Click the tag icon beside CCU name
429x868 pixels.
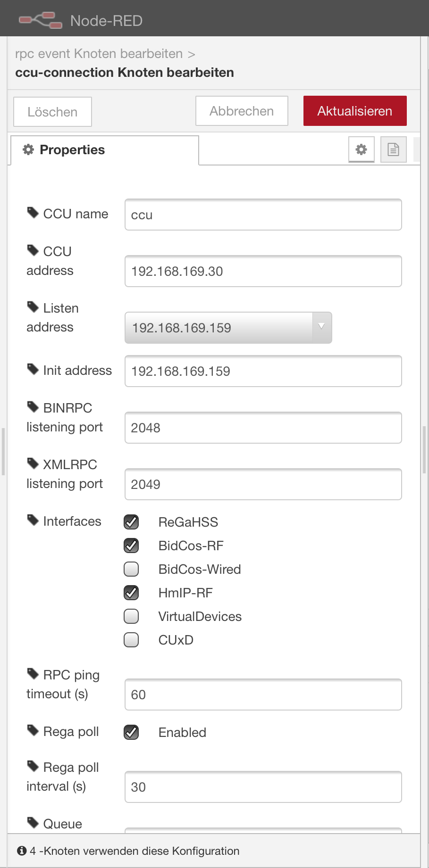(32, 213)
